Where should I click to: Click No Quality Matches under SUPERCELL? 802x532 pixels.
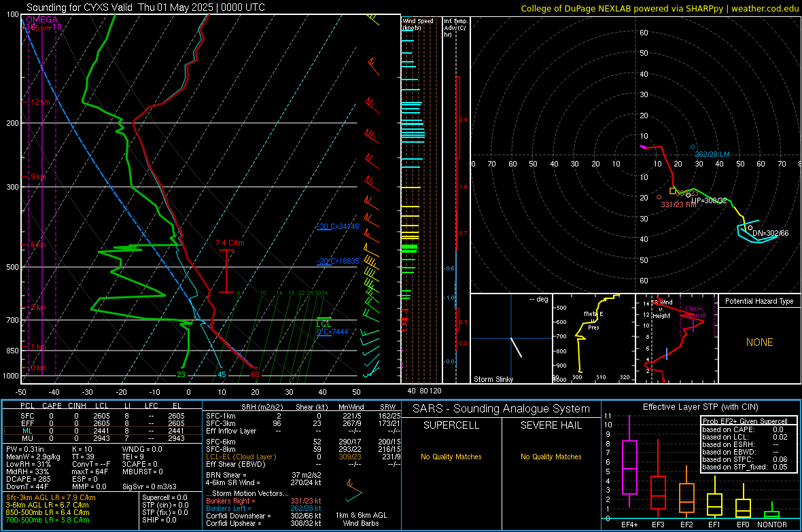click(451, 457)
